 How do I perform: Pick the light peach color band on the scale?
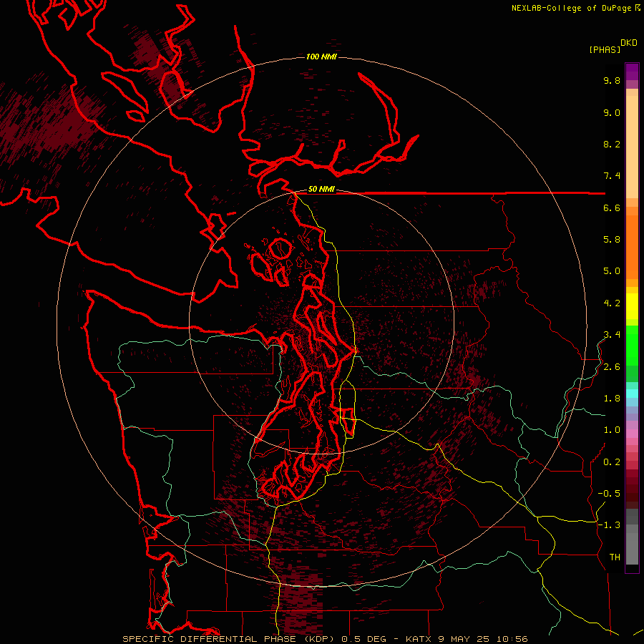tap(632, 147)
